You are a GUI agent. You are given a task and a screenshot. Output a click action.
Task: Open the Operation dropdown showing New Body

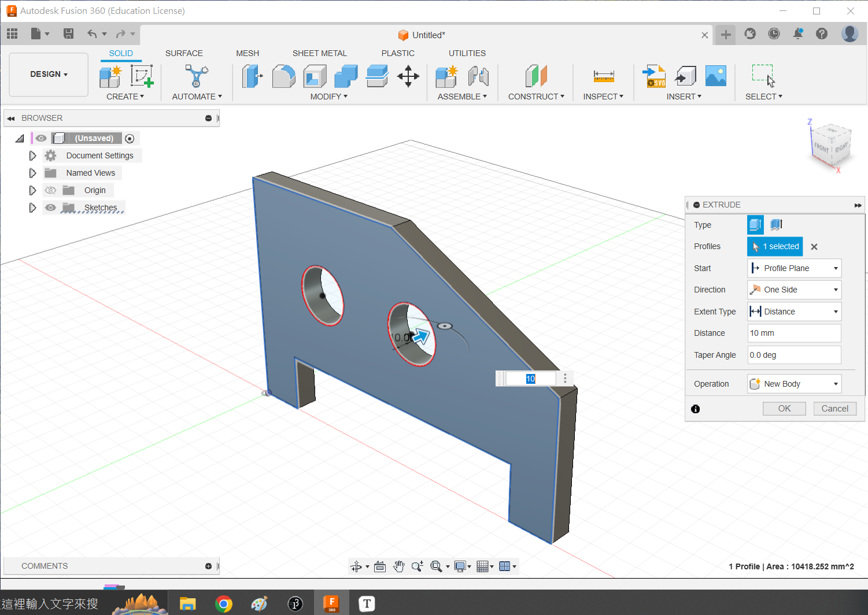[794, 384]
